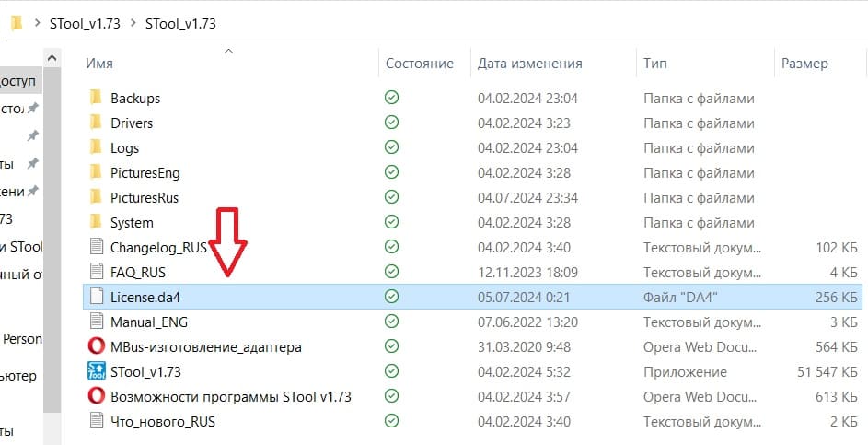
Task: Sort by Тип column header
Action: [654, 64]
